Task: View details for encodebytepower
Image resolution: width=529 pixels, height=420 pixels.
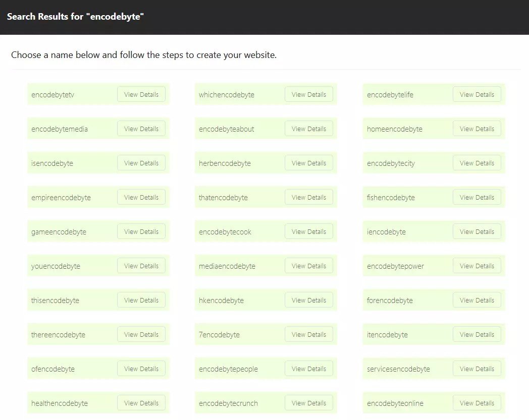Action: point(477,266)
